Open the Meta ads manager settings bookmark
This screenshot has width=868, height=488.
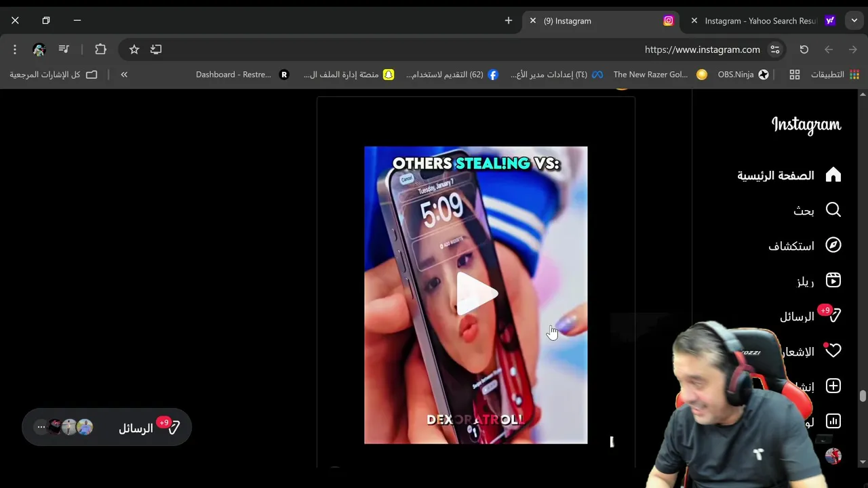556,75
